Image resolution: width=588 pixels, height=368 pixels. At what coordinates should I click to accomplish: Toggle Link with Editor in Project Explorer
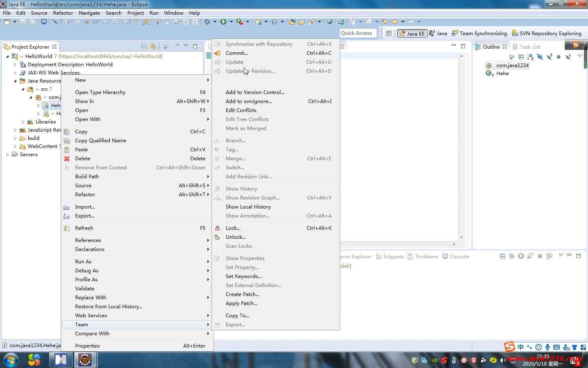153,46
